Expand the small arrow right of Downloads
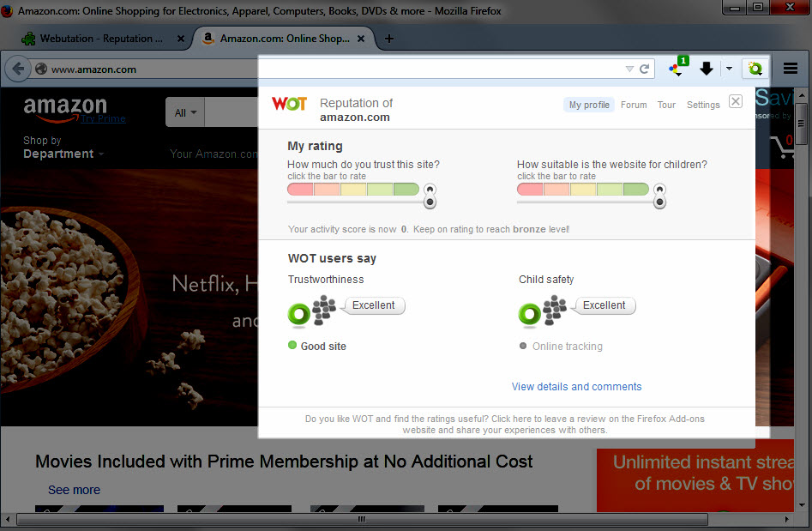This screenshot has width=812, height=531. [729, 69]
